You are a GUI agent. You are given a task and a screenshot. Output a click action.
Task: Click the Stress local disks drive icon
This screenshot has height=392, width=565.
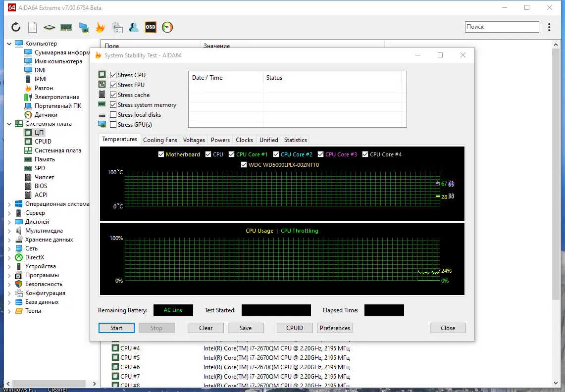pos(102,115)
